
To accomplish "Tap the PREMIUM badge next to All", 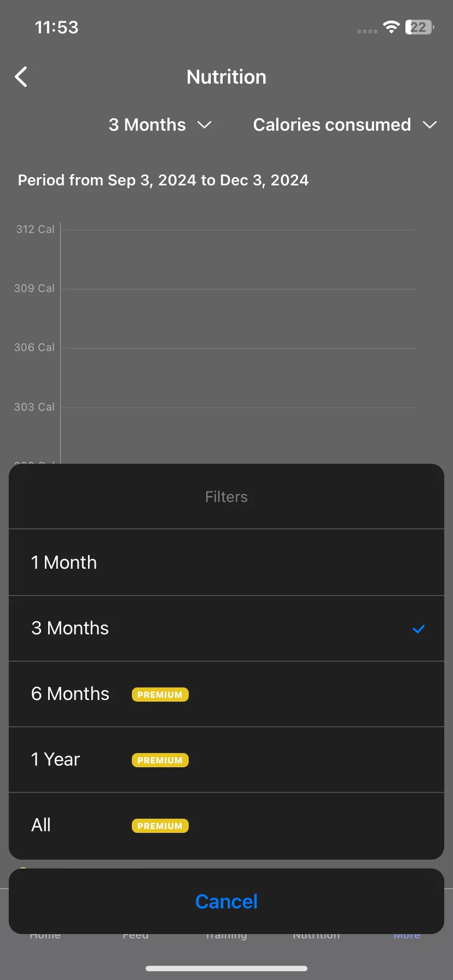I will coord(160,826).
